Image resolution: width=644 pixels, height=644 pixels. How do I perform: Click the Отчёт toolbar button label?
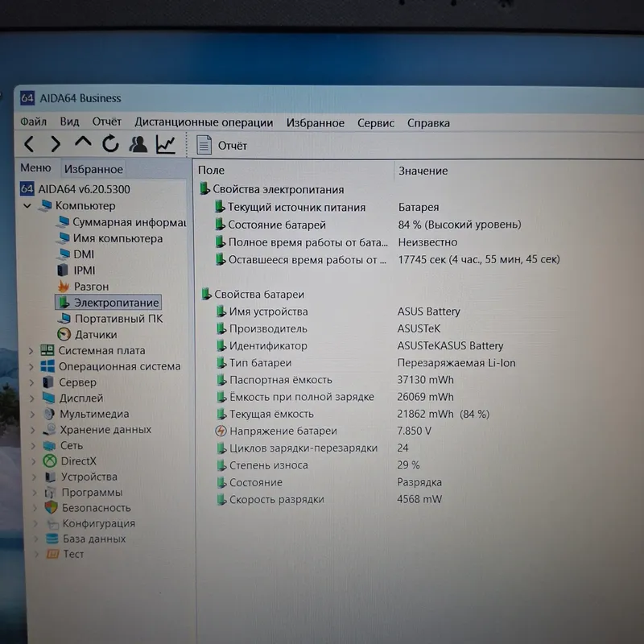pyautogui.click(x=233, y=146)
